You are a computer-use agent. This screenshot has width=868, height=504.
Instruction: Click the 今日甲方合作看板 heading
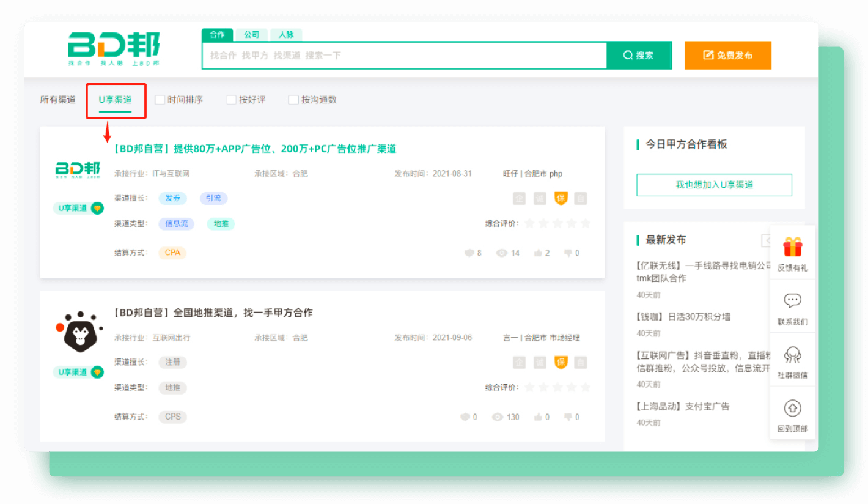pos(686,144)
